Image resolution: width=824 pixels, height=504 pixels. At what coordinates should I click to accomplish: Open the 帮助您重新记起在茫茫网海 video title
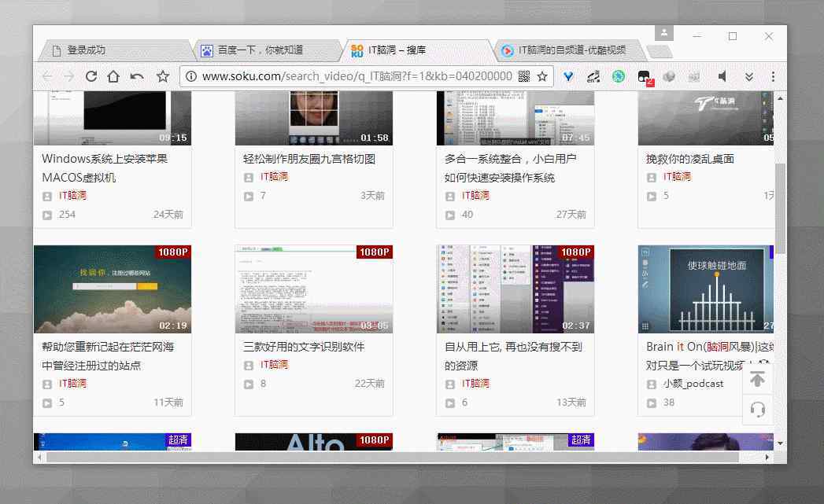click(x=108, y=356)
